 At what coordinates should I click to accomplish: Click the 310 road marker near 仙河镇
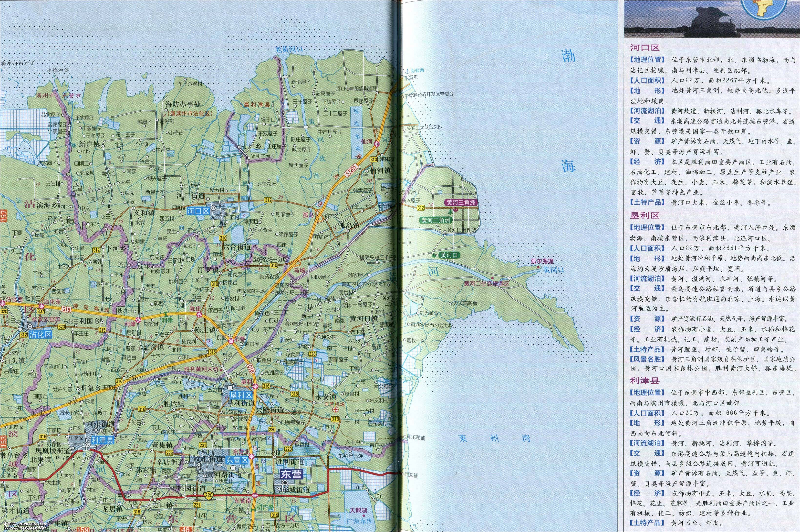click(x=374, y=159)
